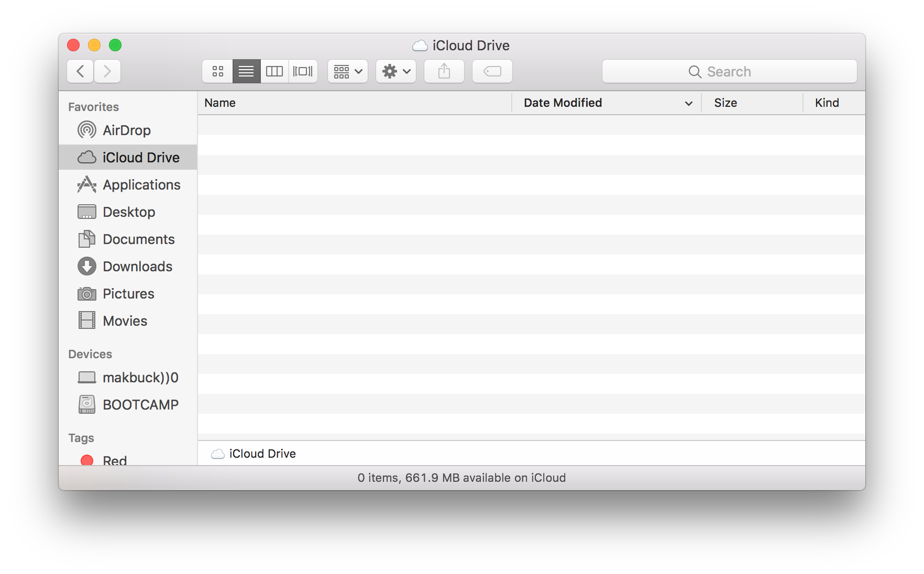The height and width of the screenshot is (574, 924).
Task: Select iCloud Drive in the sidebar
Action: pyautogui.click(x=128, y=158)
